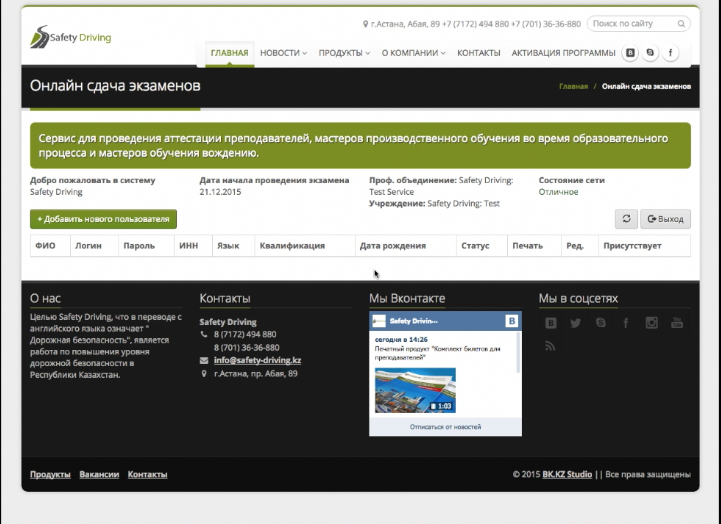Open the footer Facebook icon
Screen dimensions: 721x524
pyautogui.click(x=626, y=323)
